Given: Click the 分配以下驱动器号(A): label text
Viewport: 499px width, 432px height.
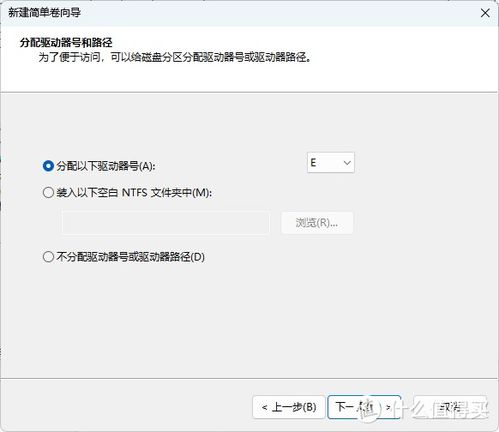Looking at the screenshot, I should pos(106,166).
